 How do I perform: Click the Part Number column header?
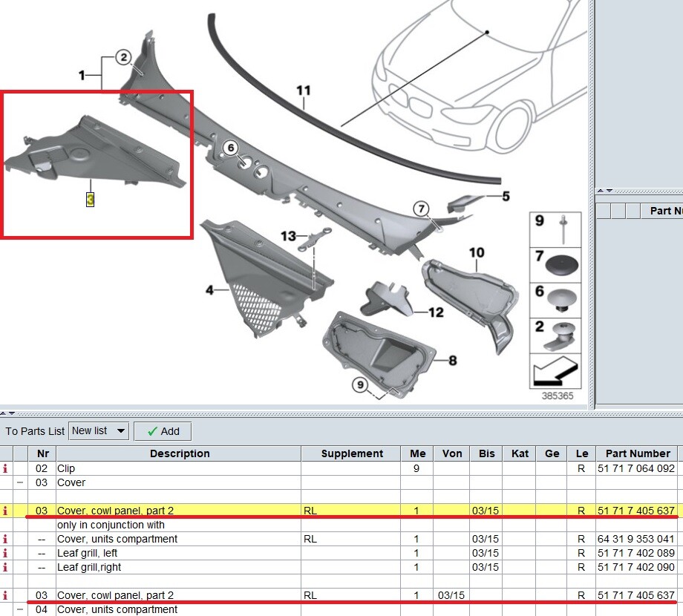point(637,453)
